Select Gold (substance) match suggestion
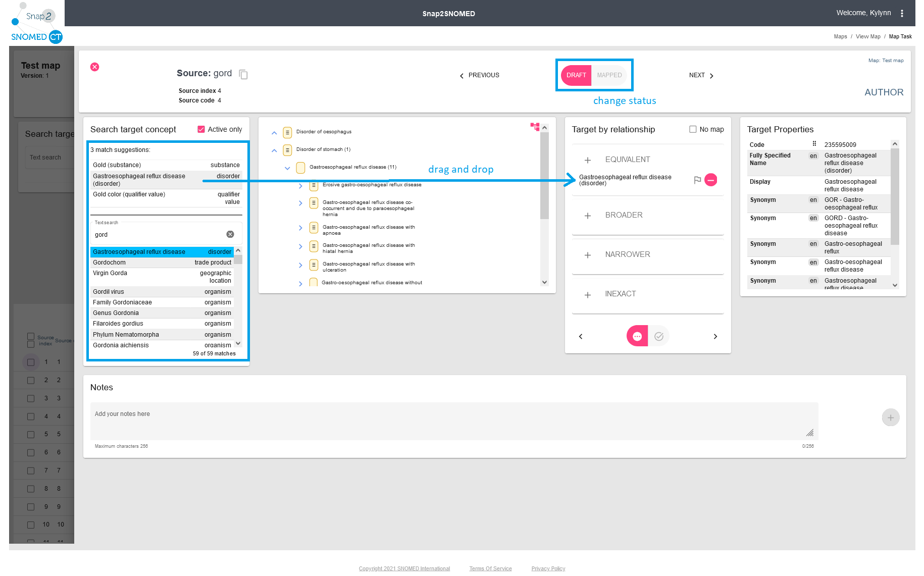The height and width of the screenshot is (576, 924). (166, 165)
